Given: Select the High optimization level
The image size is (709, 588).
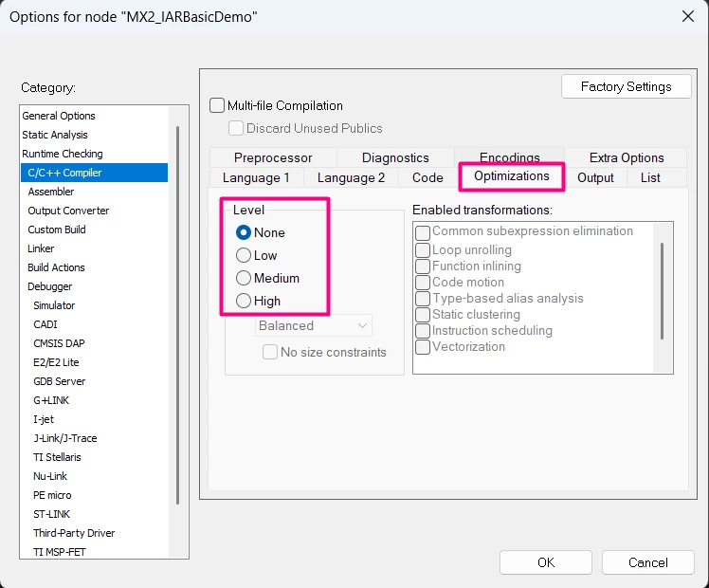Looking at the screenshot, I should point(244,301).
